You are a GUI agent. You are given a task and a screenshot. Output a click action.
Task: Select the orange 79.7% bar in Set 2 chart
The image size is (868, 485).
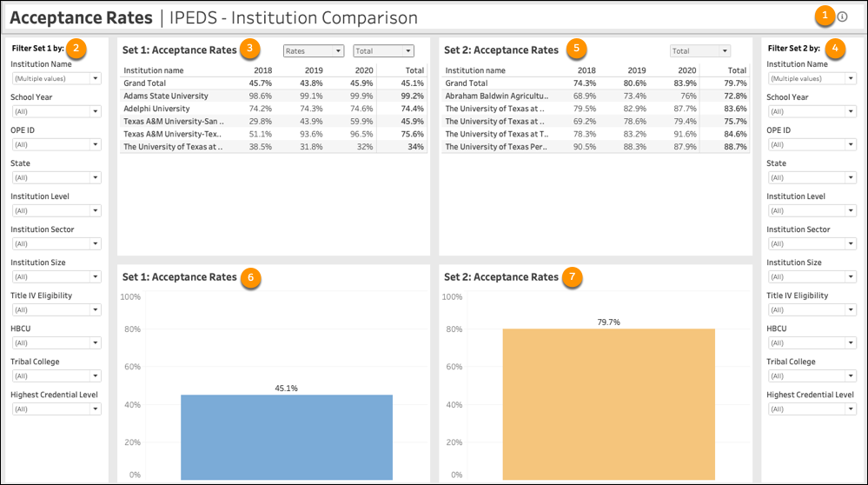[x=609, y=404]
